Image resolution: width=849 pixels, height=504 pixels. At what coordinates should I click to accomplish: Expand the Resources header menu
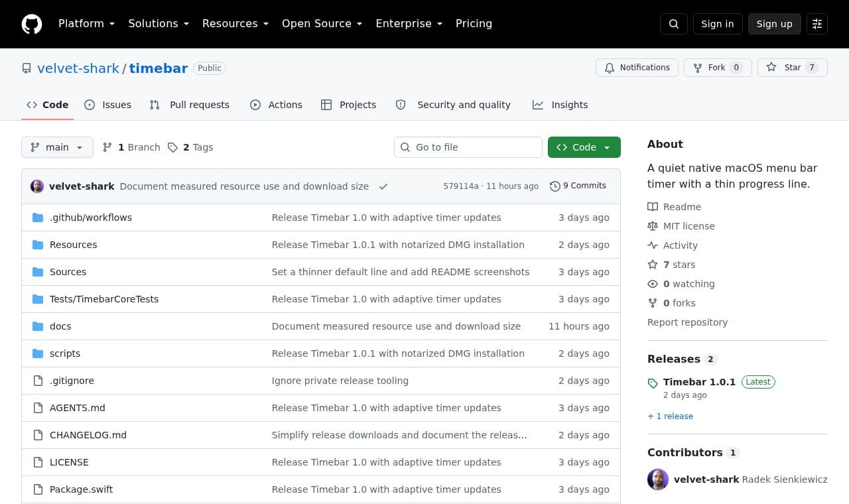click(x=235, y=24)
